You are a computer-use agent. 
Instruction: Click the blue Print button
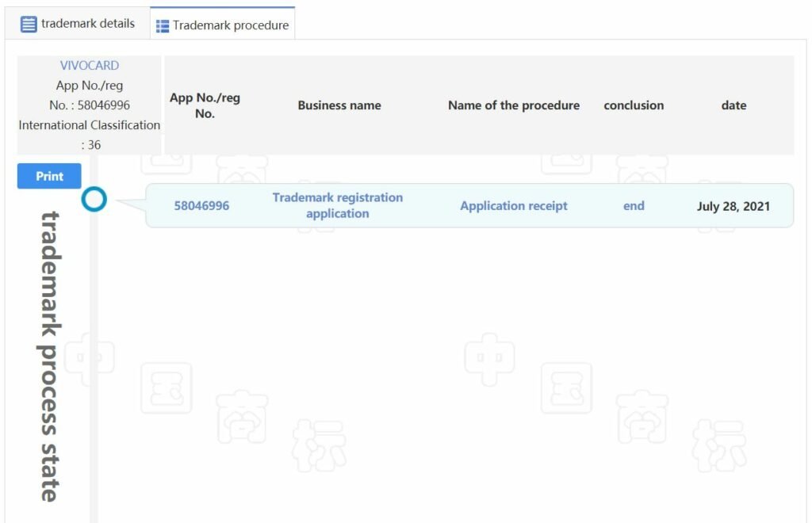[x=49, y=176]
